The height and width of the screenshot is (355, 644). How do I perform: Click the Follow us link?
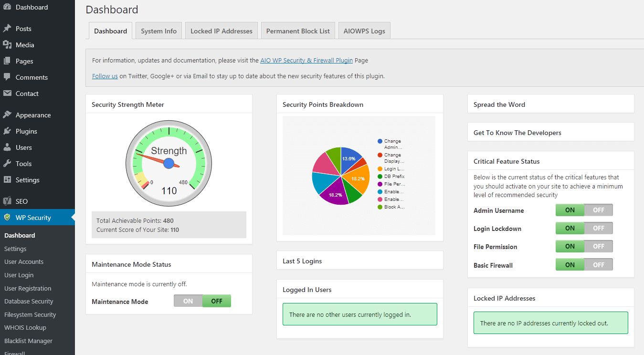click(105, 75)
